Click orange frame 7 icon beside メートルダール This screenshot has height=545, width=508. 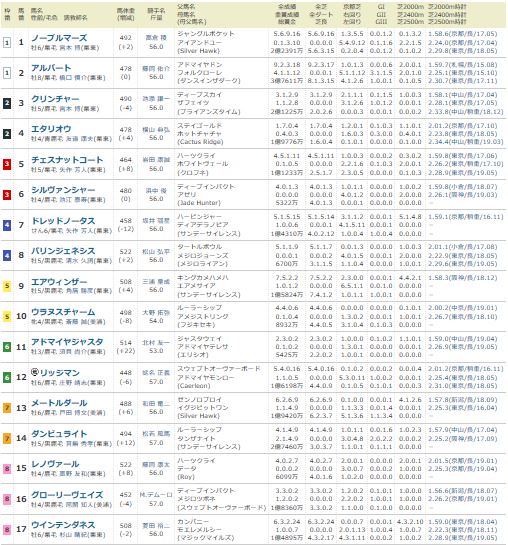[7, 408]
